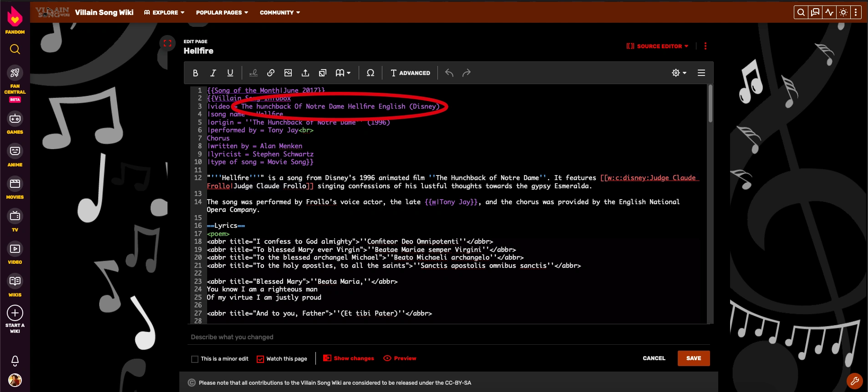Apply bold formatting
The width and height of the screenshot is (868, 392).
195,73
